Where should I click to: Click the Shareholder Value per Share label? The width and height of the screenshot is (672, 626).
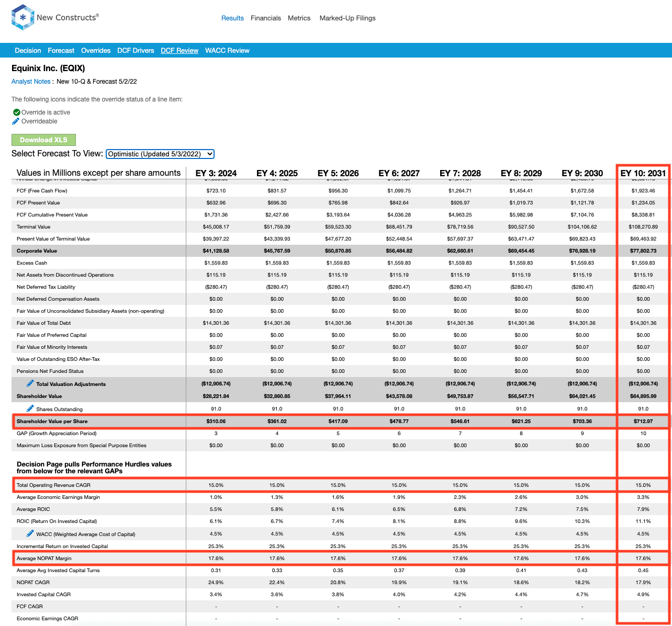click(52, 422)
